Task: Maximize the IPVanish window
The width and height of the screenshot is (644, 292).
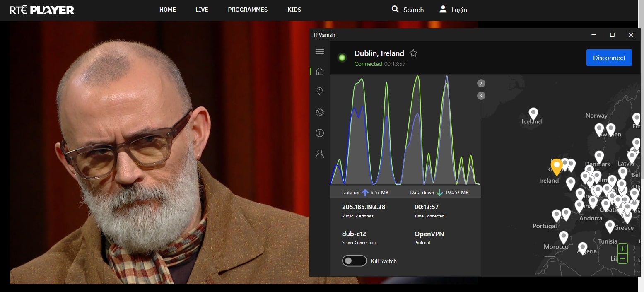Action: click(612, 35)
